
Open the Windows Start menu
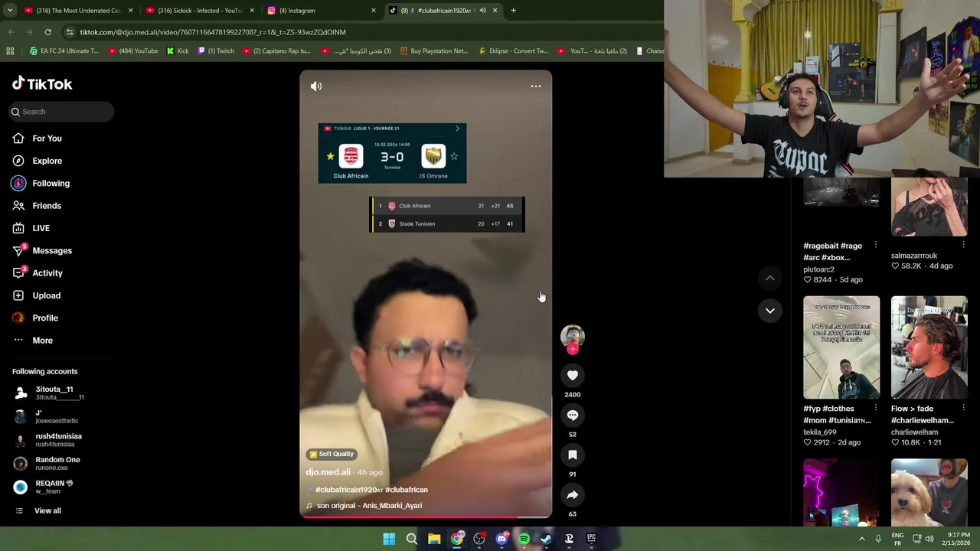click(x=389, y=539)
